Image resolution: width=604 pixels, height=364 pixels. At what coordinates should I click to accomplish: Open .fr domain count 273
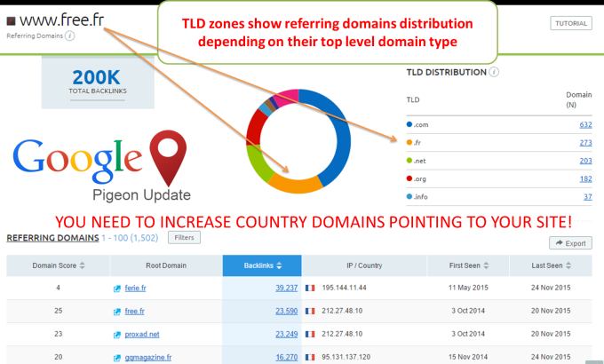pyautogui.click(x=585, y=143)
